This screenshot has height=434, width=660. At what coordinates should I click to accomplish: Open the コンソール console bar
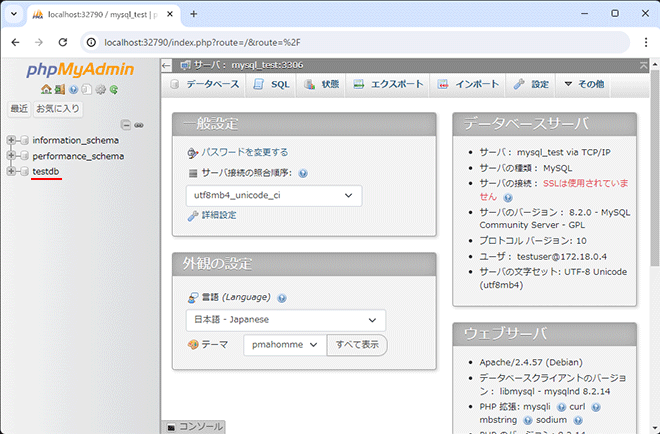194,427
